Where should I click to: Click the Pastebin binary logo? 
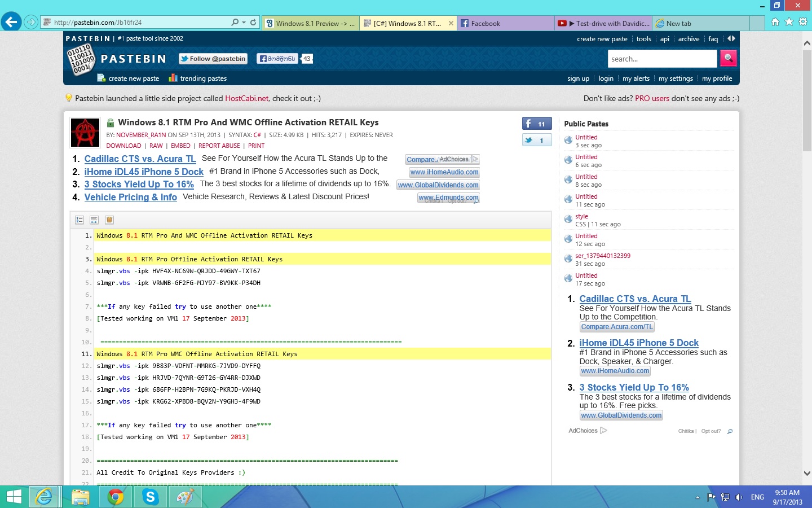[x=80, y=59]
